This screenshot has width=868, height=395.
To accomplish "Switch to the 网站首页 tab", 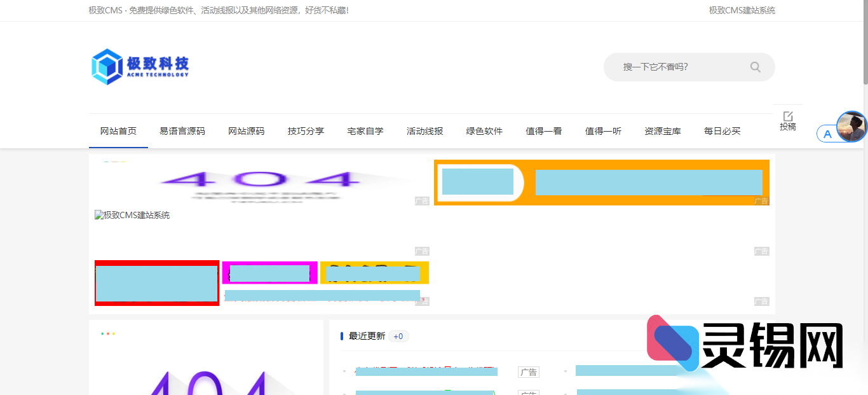I will (118, 130).
